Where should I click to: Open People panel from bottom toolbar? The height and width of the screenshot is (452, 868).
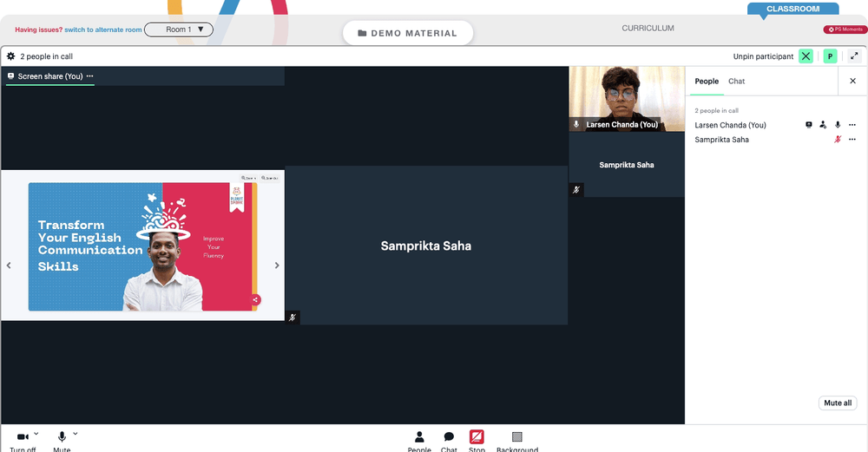(419, 441)
